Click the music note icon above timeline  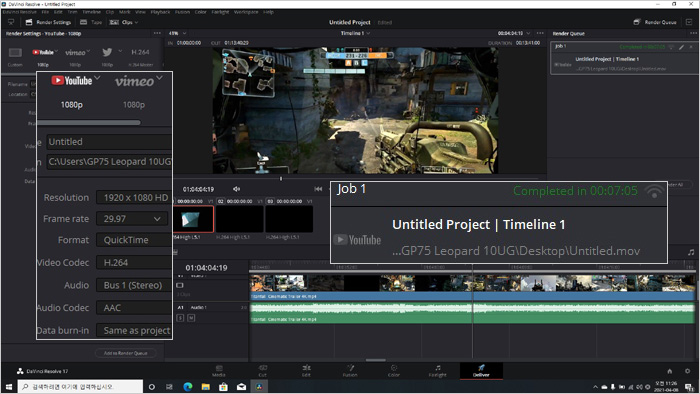pos(691,252)
